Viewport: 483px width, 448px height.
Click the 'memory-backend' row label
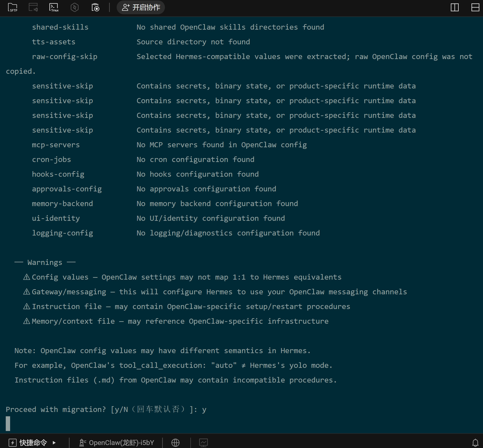pyautogui.click(x=62, y=204)
